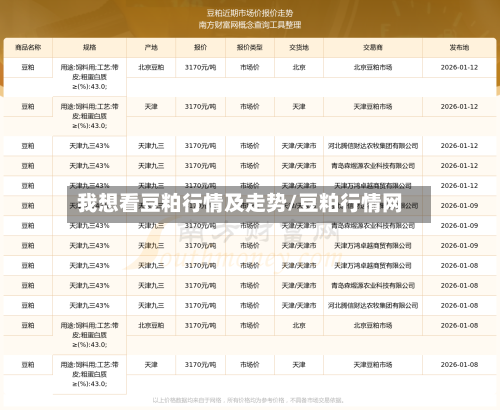Click 天津/天津市 in the 天津万鸿卓越 2026-01-08 row
This screenshot has width=500, height=410.
point(299,266)
